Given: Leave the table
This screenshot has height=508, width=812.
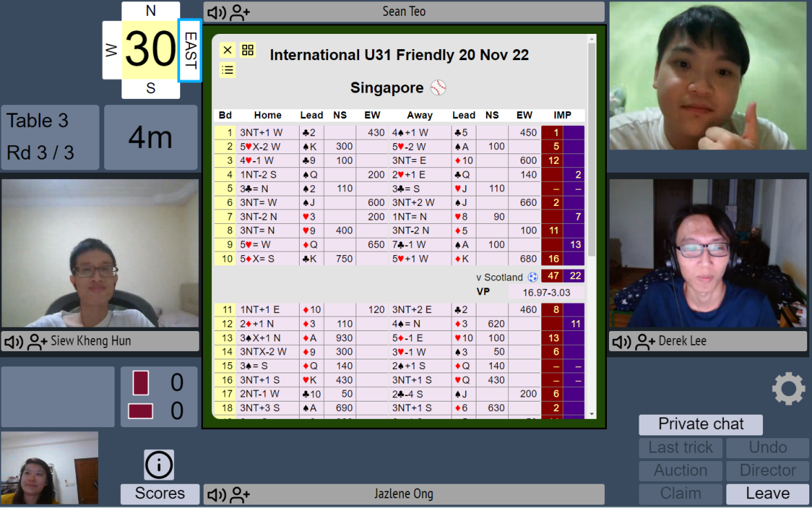Looking at the screenshot, I should pos(767,493).
